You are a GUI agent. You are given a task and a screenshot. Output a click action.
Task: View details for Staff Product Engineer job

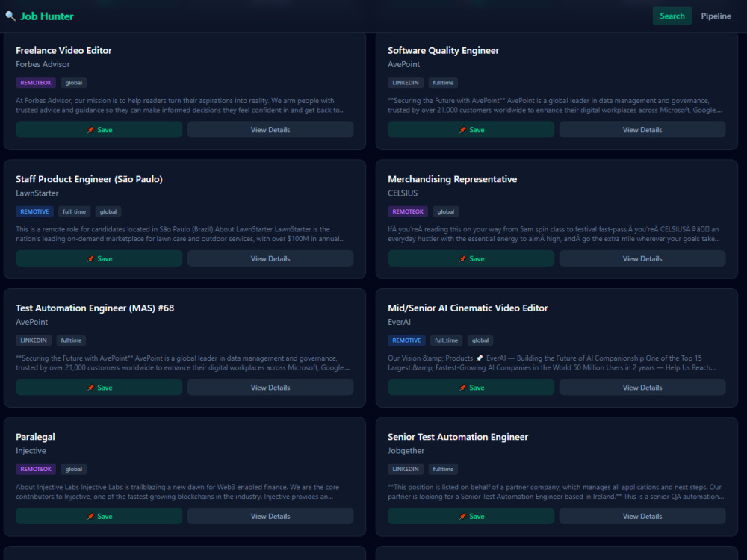point(270,258)
